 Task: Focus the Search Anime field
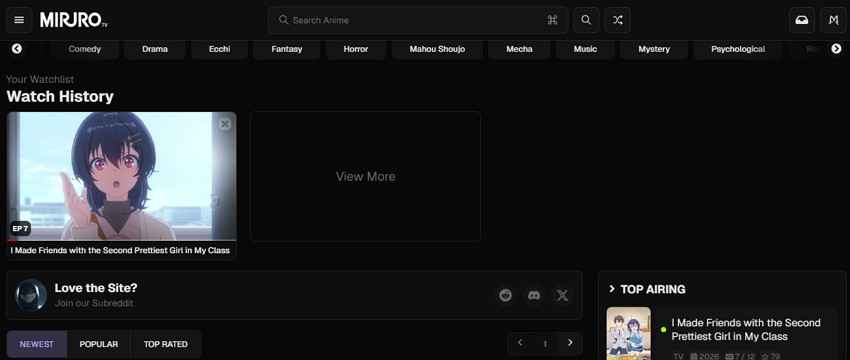tap(417, 20)
